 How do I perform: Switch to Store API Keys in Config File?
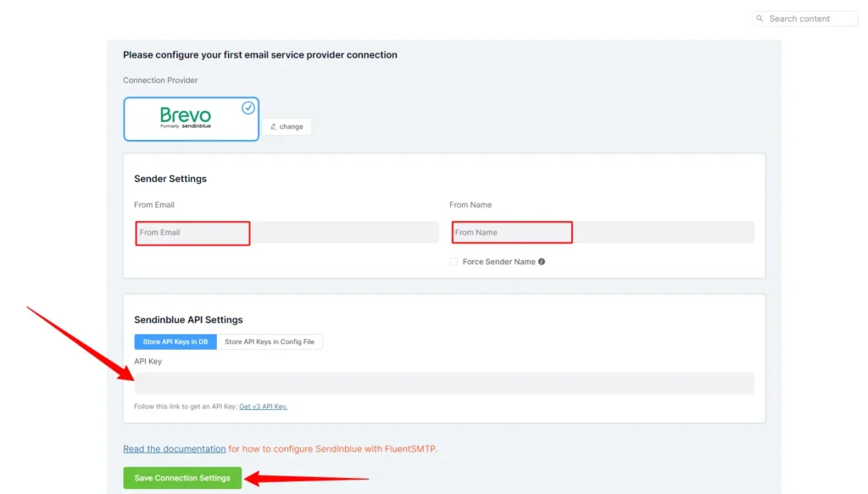(270, 341)
